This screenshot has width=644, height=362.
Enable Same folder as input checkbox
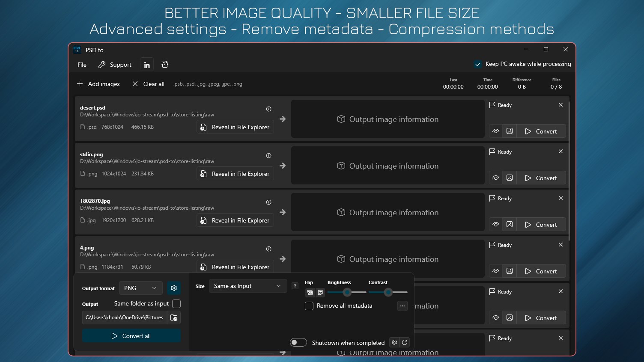(x=176, y=304)
